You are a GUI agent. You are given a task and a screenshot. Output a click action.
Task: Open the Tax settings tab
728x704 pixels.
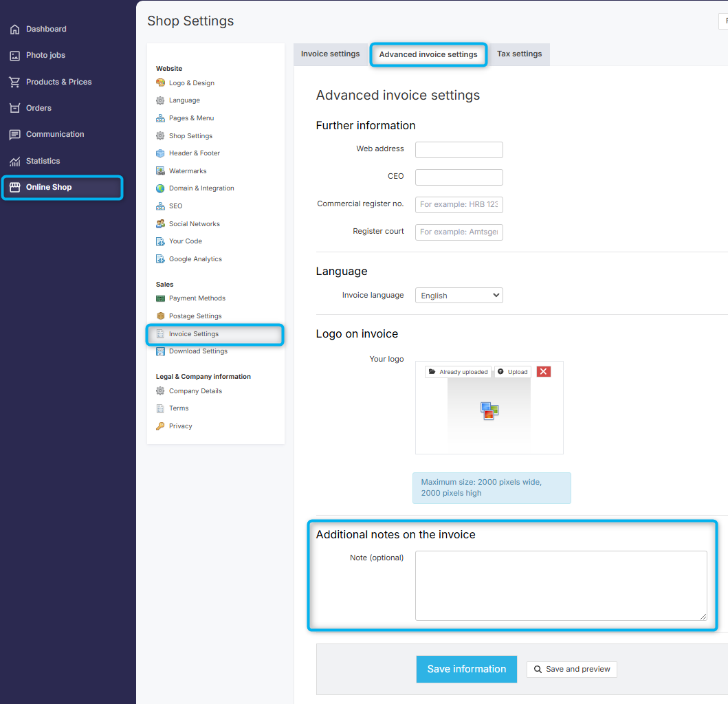(x=519, y=54)
